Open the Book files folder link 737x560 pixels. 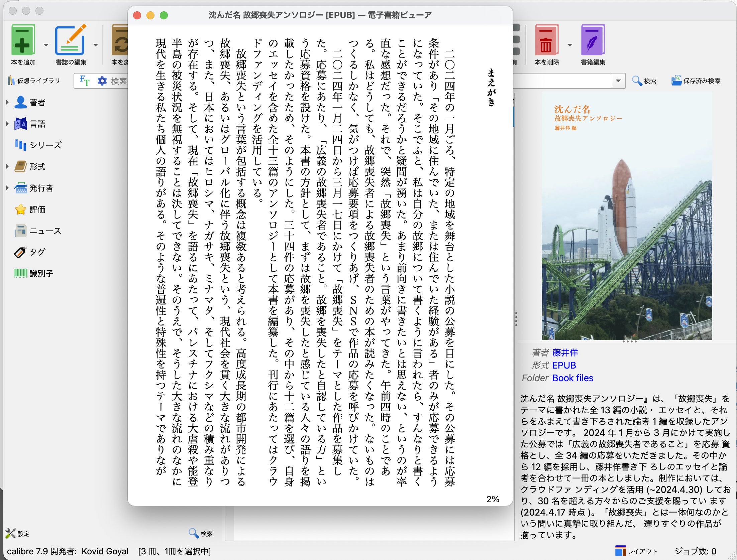[572, 378]
